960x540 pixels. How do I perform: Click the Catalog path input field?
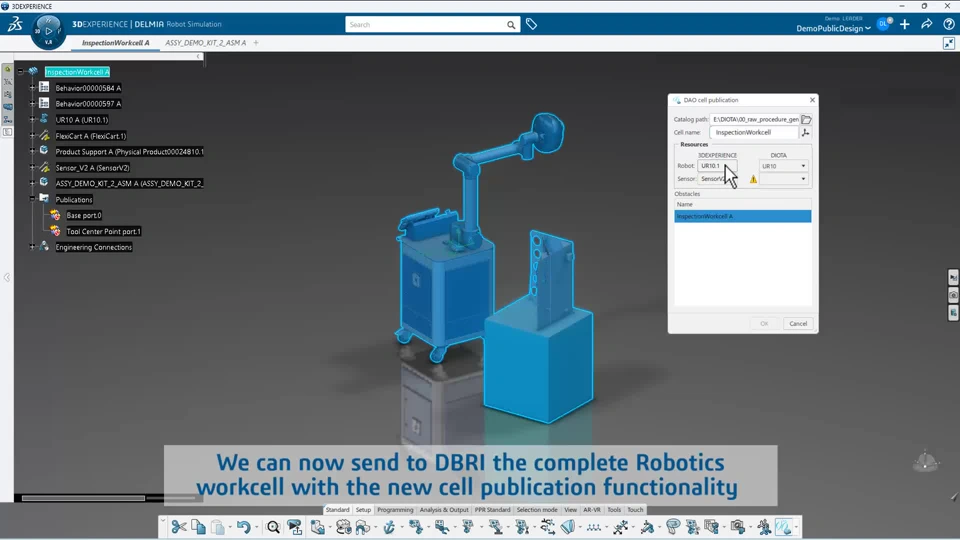click(755, 119)
